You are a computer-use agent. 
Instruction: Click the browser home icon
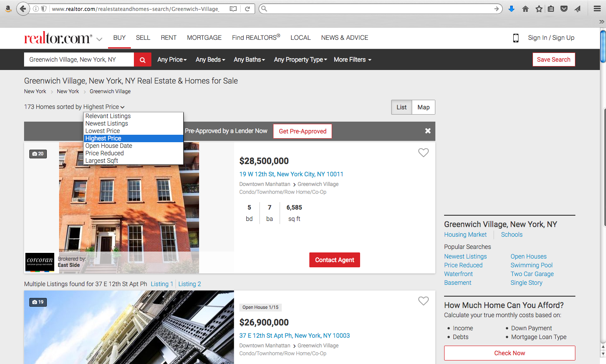(x=525, y=9)
